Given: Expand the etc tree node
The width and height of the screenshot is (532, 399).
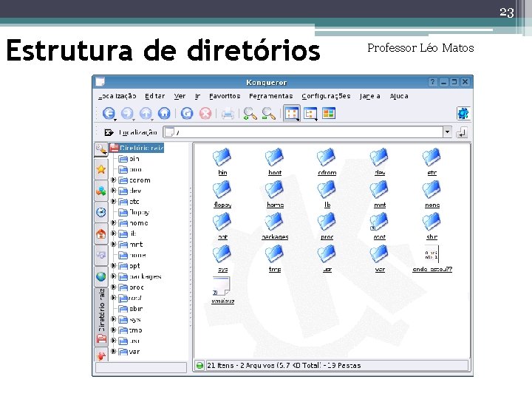Looking at the screenshot, I should point(114,201).
